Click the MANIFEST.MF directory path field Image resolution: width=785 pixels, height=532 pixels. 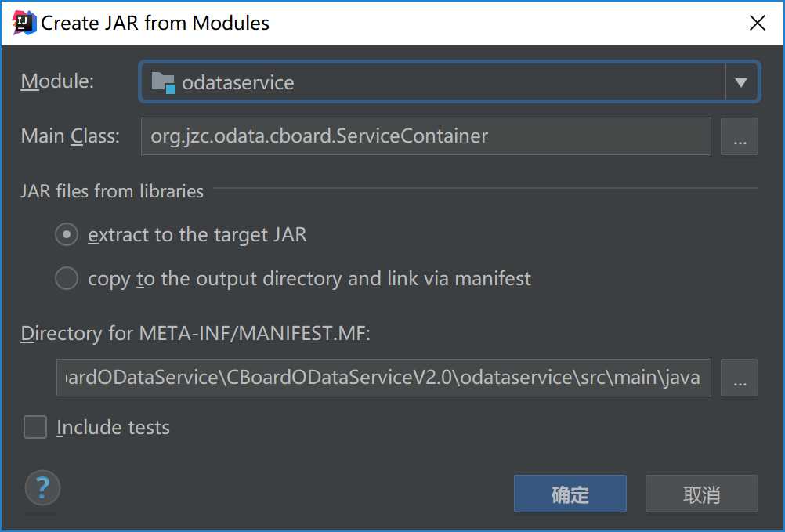[x=383, y=378]
